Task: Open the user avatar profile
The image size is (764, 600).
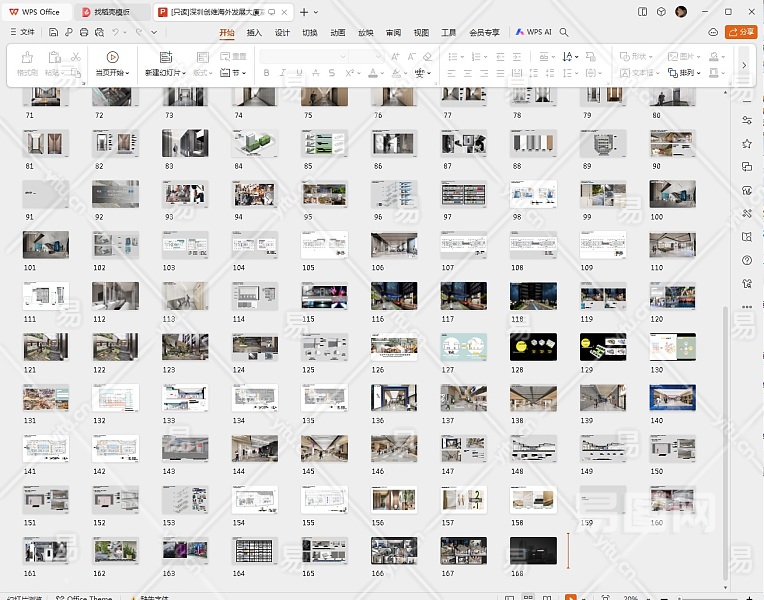Action: pyautogui.click(x=681, y=11)
